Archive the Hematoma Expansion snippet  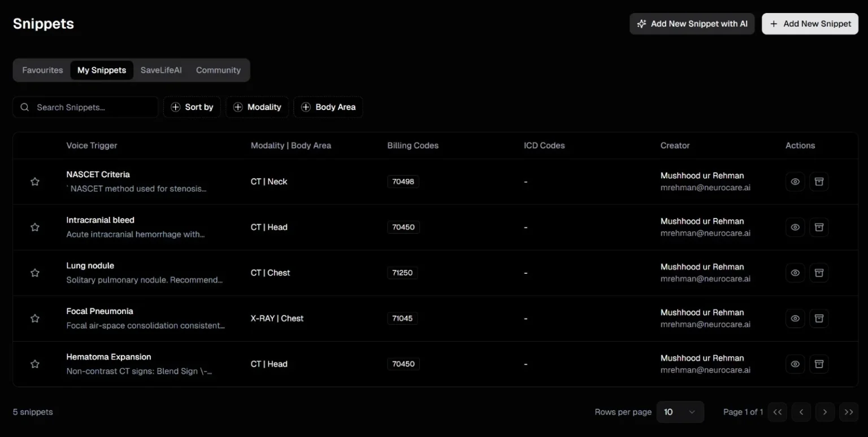[819, 364]
